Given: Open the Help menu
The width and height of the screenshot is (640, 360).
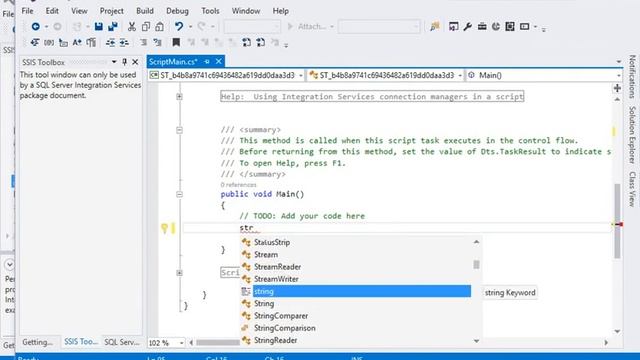Looking at the screenshot, I should pyautogui.click(x=280, y=11).
